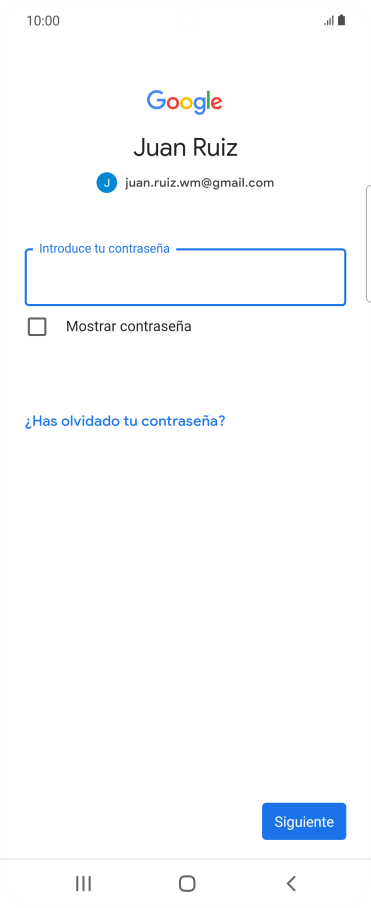The image size is (371, 908).
Task: Tap the Mostrar contraseña label text
Action: coord(128,327)
